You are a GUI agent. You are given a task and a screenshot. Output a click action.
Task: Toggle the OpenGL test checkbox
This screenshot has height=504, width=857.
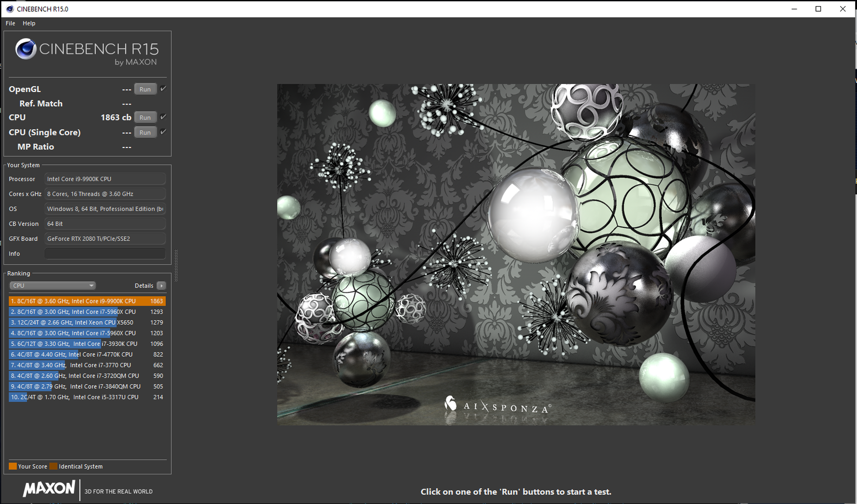tap(163, 89)
